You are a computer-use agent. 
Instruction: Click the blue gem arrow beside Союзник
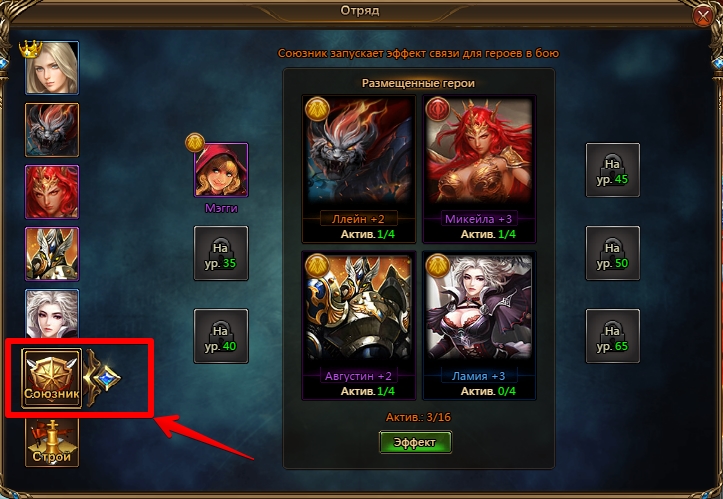coord(104,378)
